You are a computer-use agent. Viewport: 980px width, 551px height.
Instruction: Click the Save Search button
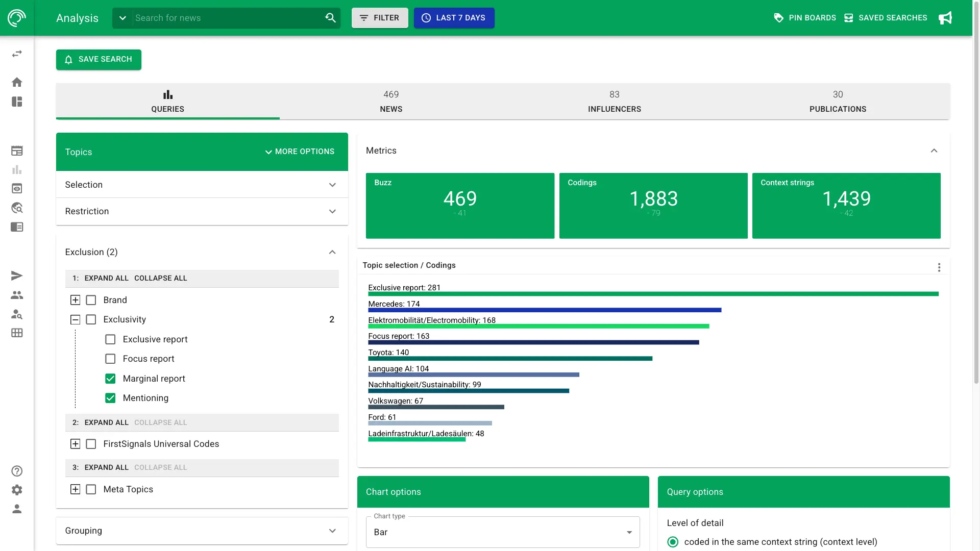(99, 60)
